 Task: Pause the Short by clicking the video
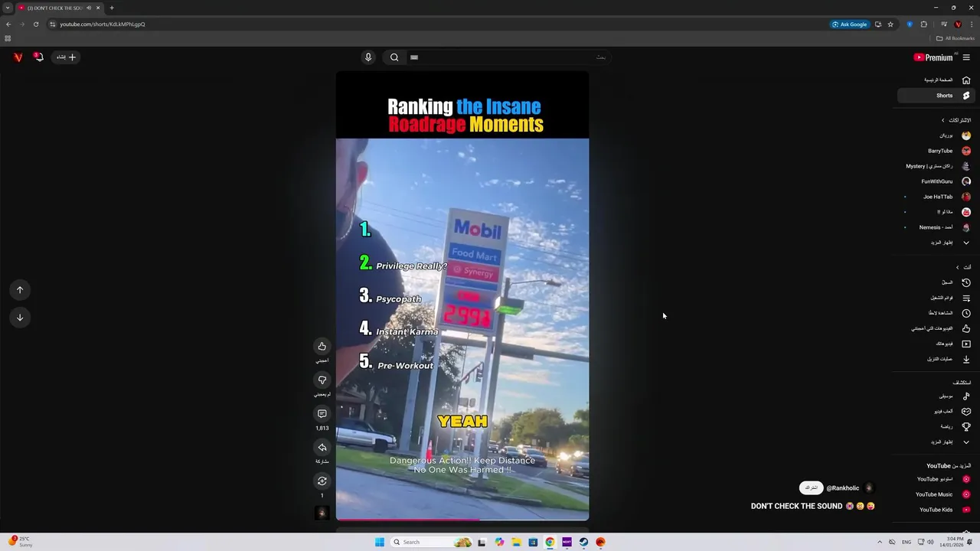point(462,296)
